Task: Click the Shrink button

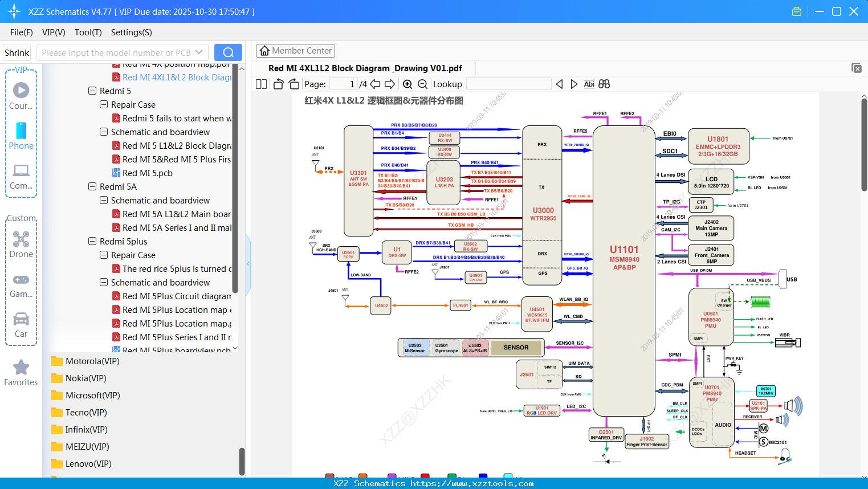Action: pyautogui.click(x=17, y=52)
